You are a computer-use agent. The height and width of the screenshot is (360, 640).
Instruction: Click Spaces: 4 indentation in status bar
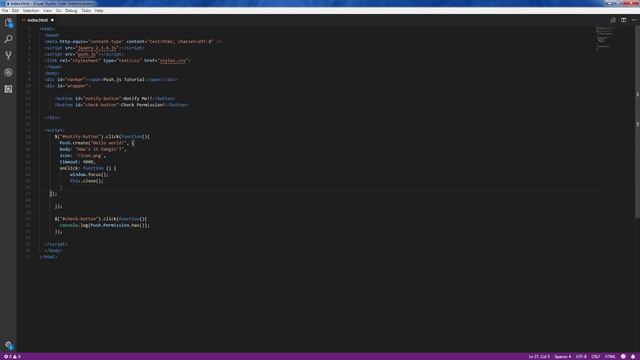pyautogui.click(x=562, y=356)
